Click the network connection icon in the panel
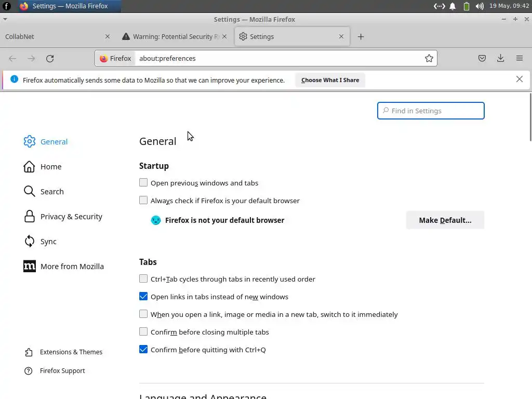 pos(440,6)
